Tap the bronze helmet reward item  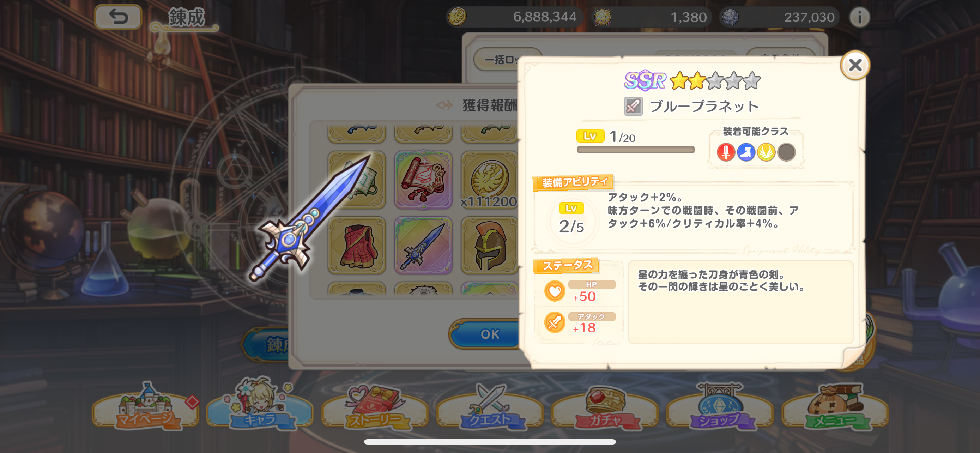489,245
